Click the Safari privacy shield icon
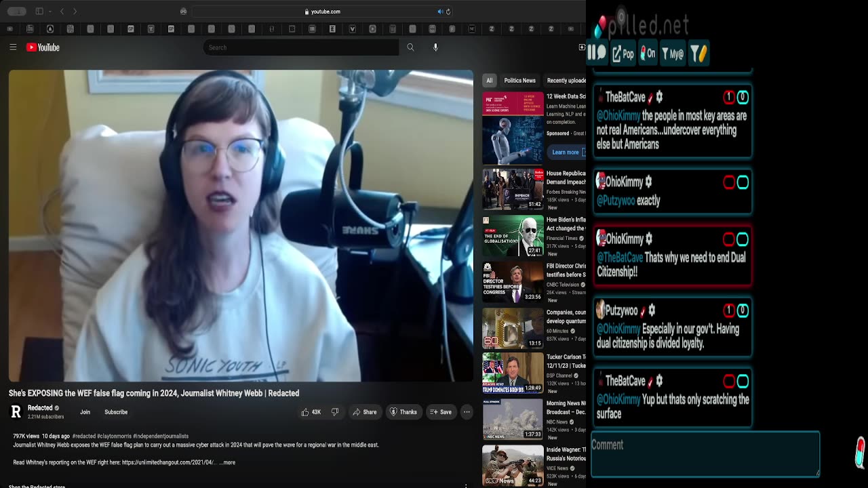This screenshot has width=868, height=488. click(183, 12)
